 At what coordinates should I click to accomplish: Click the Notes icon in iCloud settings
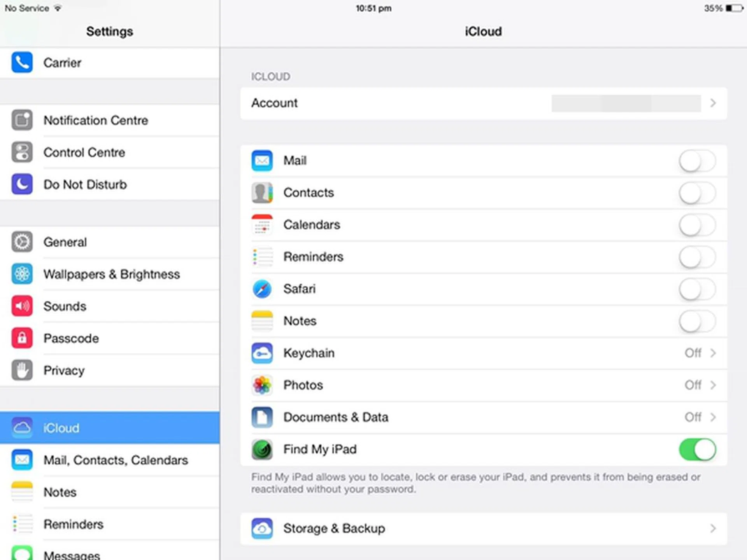[262, 321]
